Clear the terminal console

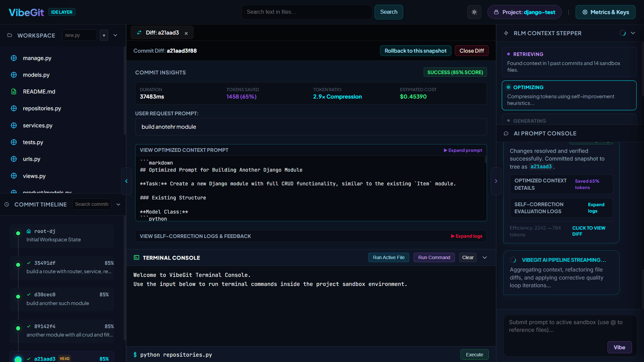click(x=468, y=257)
